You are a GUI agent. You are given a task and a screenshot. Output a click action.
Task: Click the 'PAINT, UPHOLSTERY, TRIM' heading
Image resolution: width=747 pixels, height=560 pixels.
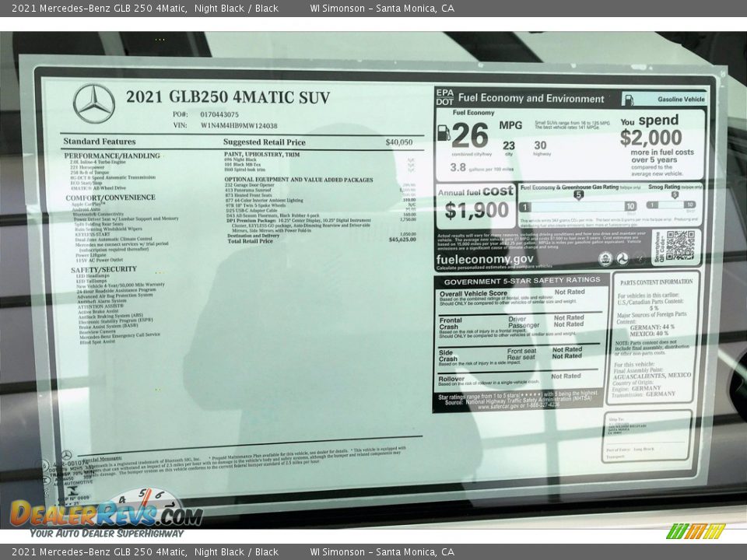(262, 154)
